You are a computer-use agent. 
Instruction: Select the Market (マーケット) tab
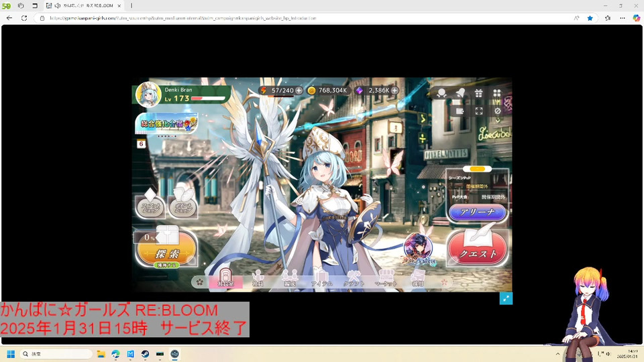tap(386, 279)
